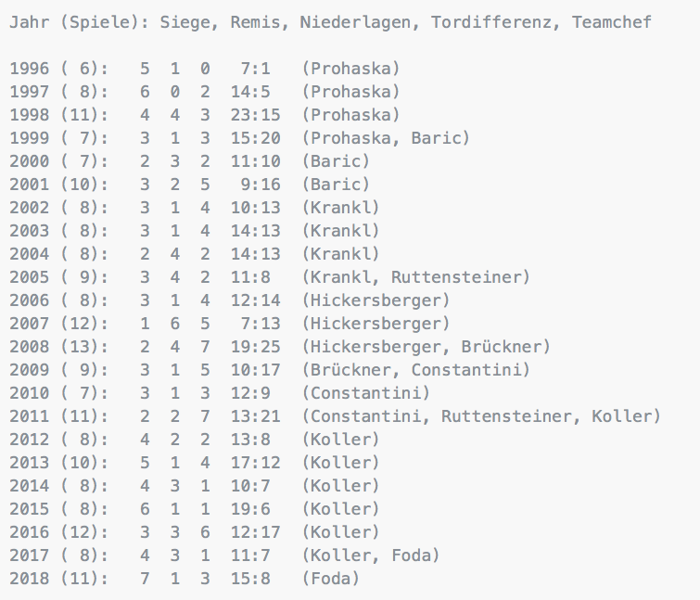700x600 pixels.
Task: Click Brückner in the 2008 row
Action: click(x=501, y=348)
